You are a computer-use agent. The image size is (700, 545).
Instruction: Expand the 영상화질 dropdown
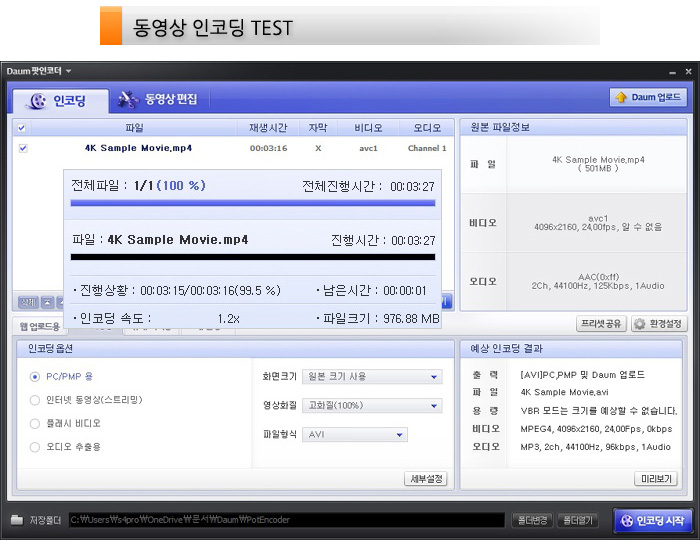(x=372, y=405)
